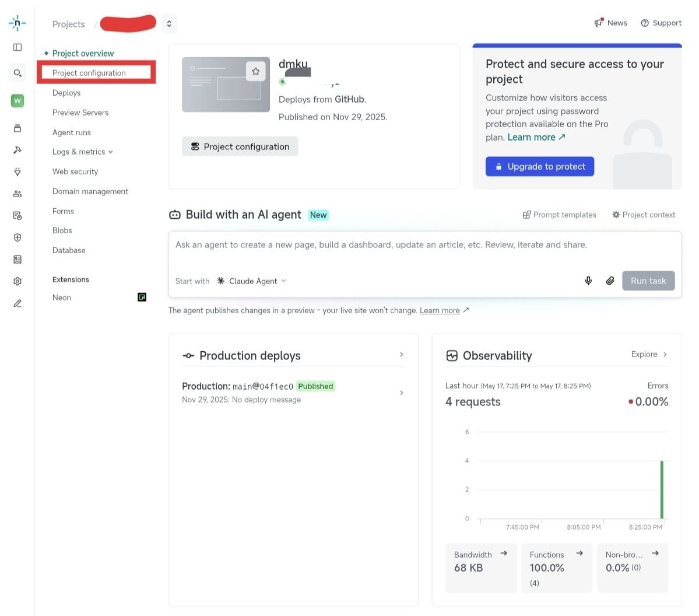Click the green requests bar in chart
Image resolution: width=699 pixels, height=616 pixels.
662,489
